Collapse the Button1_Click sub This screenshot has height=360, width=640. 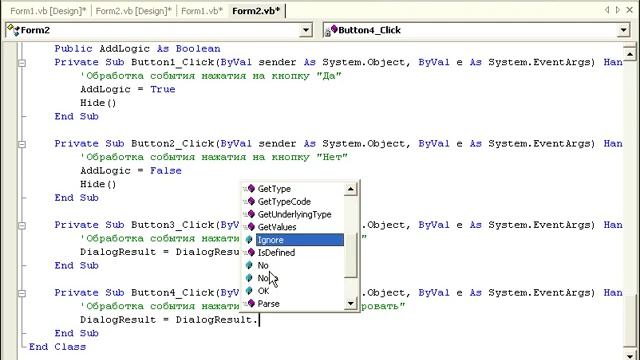tap(22, 63)
